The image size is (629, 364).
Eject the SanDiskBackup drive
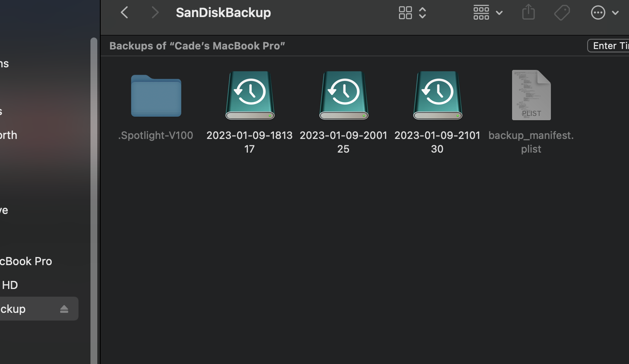coord(64,308)
